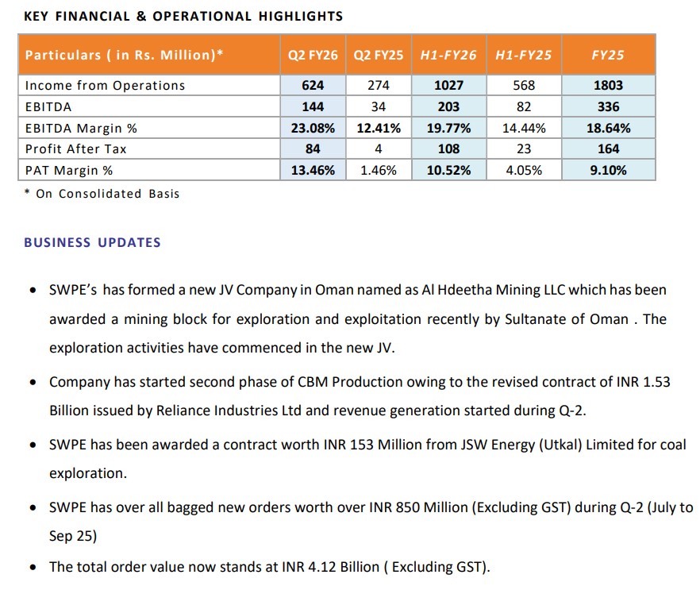700x613 pixels.
Task: Select the Income from Operations row label
Action: click(x=106, y=86)
